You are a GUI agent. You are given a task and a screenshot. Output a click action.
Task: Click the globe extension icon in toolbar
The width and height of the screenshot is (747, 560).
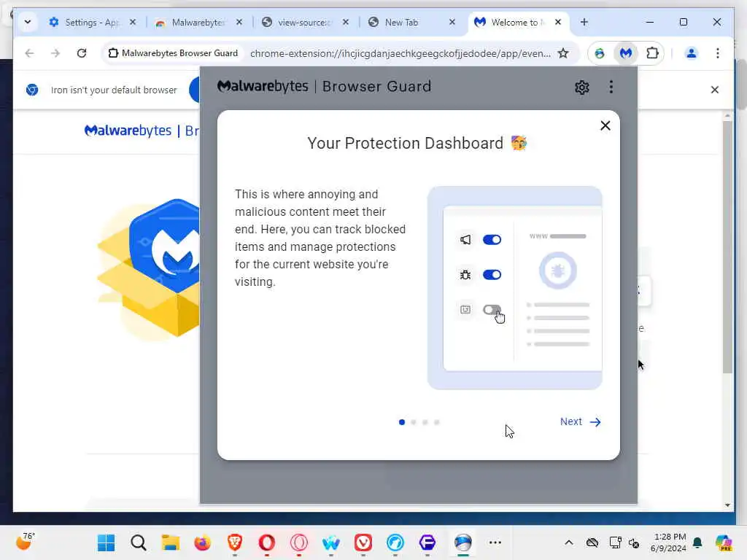600,53
